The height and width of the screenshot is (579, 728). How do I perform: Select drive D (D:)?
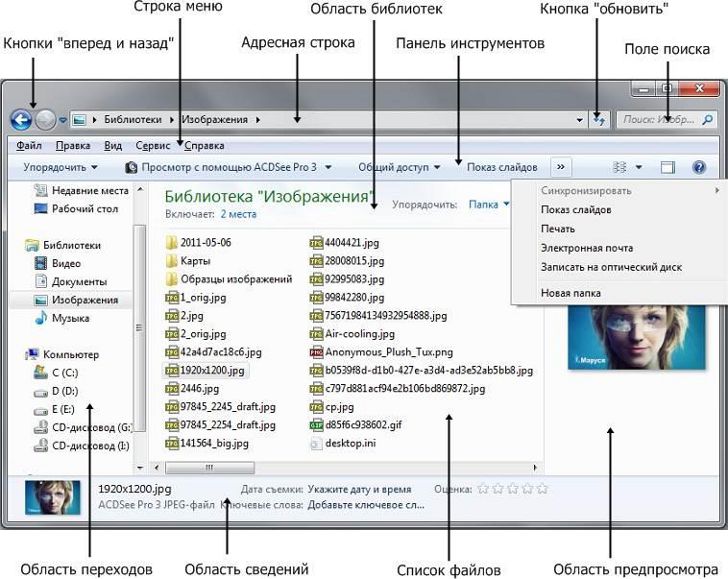pyautogui.click(x=56, y=391)
